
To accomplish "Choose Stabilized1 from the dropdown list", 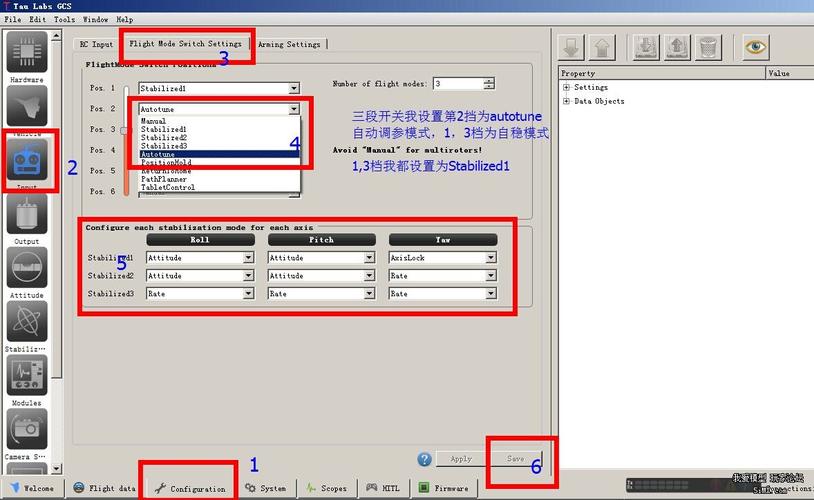I will coord(220,129).
